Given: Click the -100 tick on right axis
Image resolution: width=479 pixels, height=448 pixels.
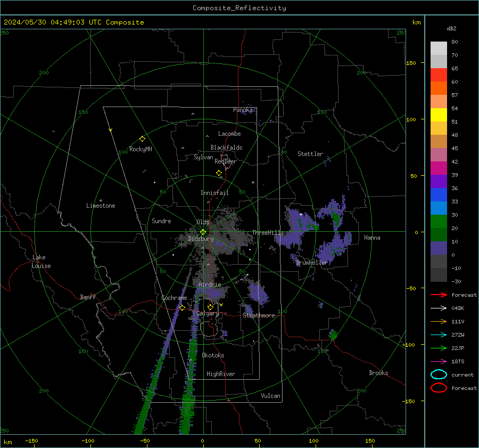Looking at the screenshot, I should pos(408,345).
